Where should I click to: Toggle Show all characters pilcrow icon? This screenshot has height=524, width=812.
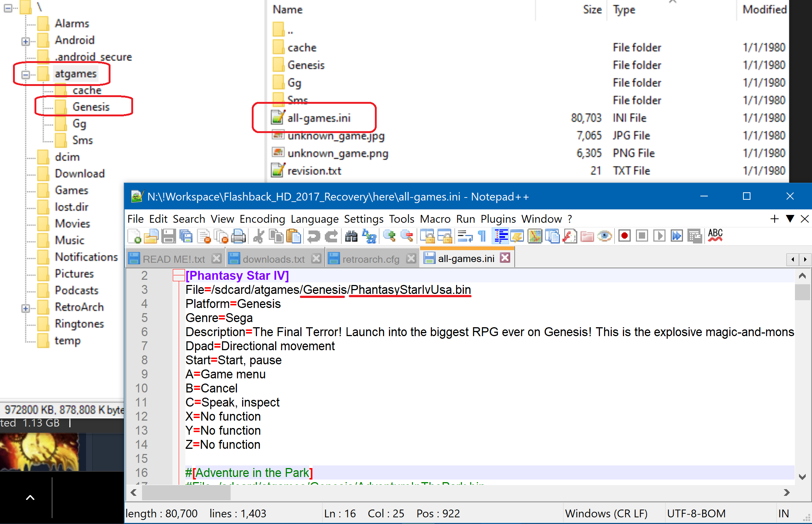pyautogui.click(x=482, y=236)
